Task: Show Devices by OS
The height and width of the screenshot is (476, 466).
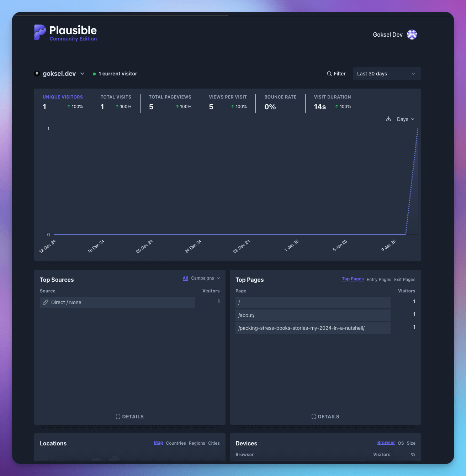Action: click(401, 443)
